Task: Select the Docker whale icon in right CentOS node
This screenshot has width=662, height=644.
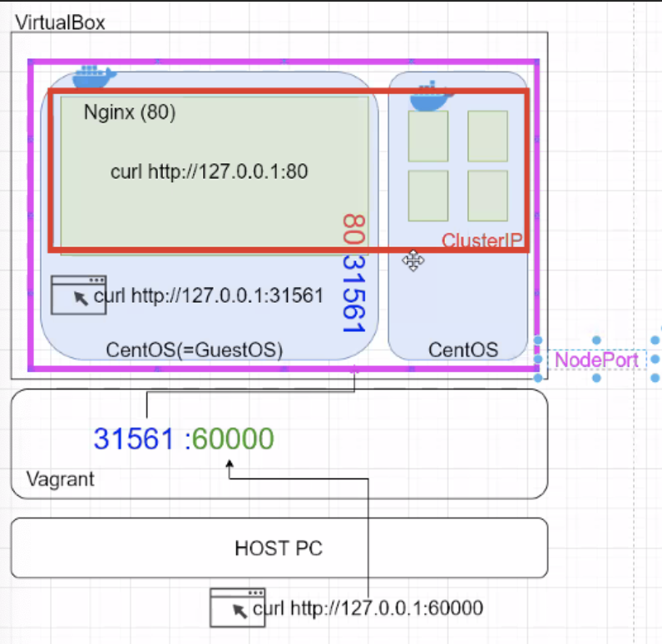Action: tap(431, 96)
